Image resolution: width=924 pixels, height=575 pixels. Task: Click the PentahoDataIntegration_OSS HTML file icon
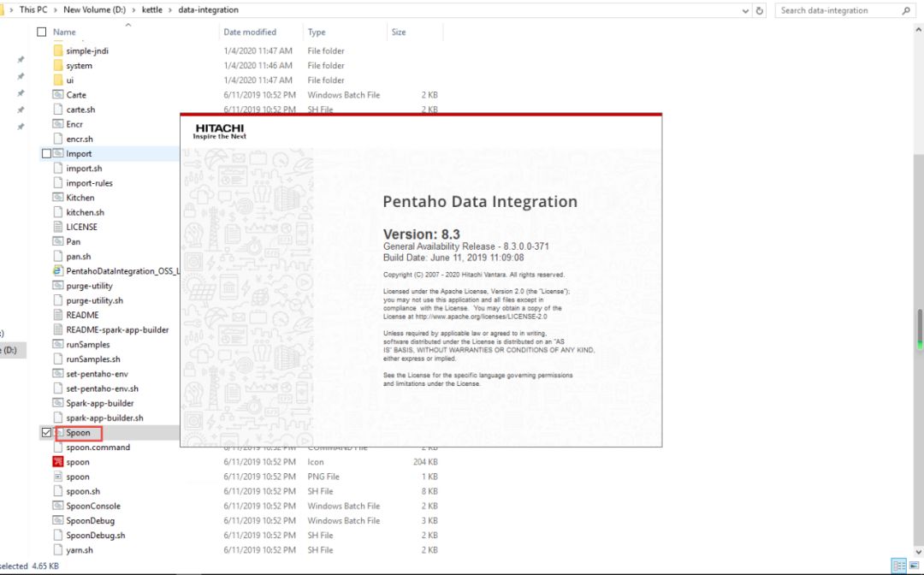coord(58,271)
